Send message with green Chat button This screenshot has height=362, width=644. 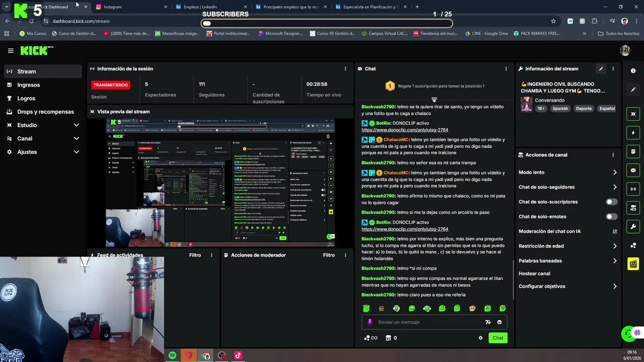click(498, 338)
